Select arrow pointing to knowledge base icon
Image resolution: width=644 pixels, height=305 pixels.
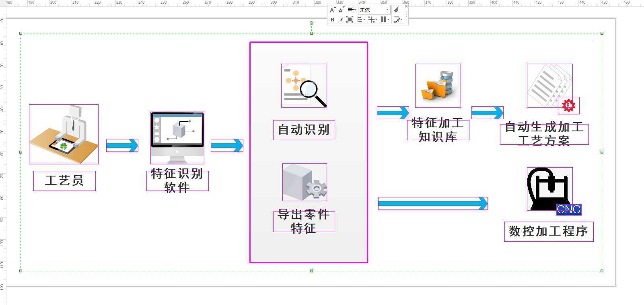pos(393,113)
